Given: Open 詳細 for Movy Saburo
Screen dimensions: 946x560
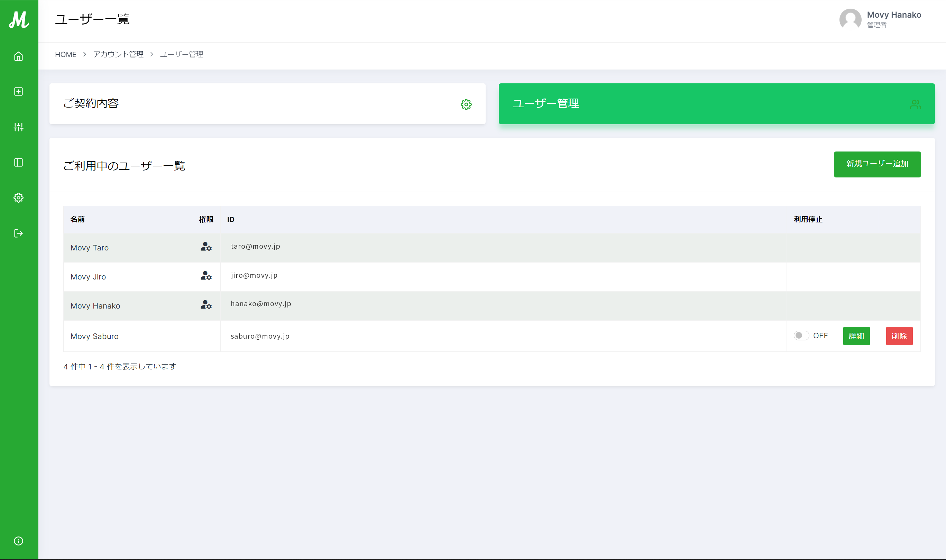Looking at the screenshot, I should [856, 336].
